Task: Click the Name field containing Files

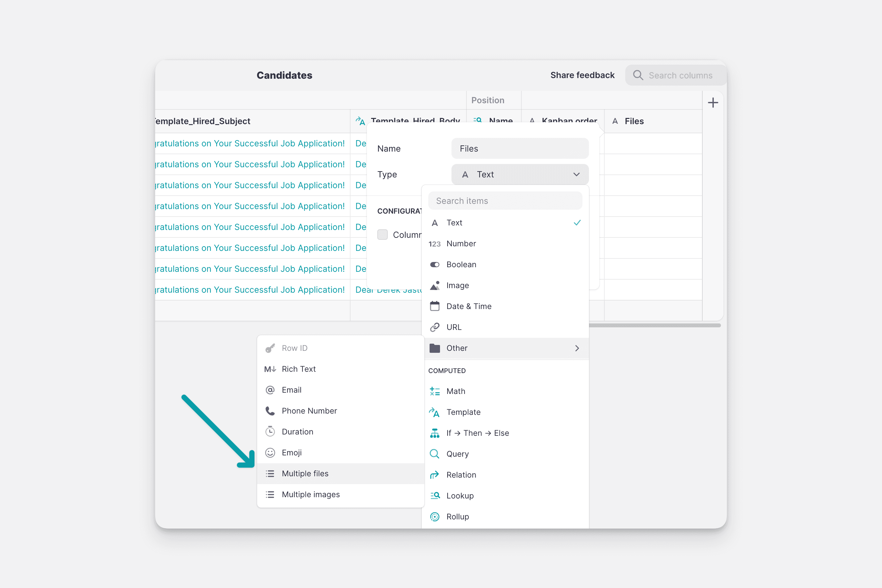Action: point(520,149)
